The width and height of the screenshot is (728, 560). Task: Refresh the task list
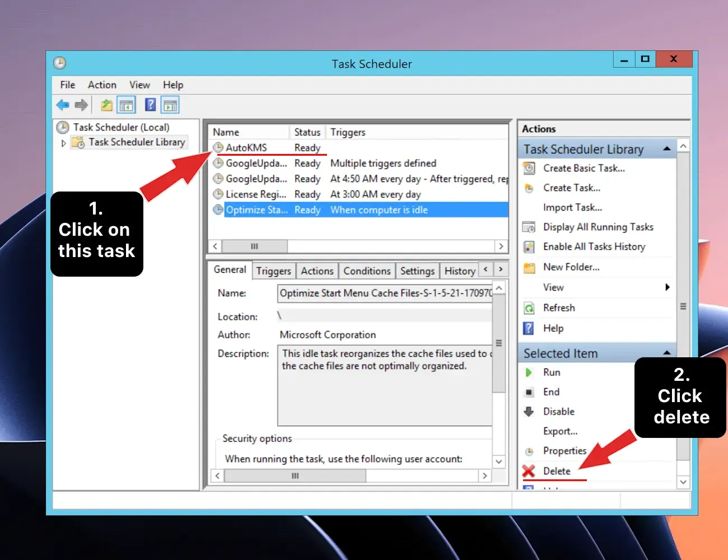click(x=559, y=307)
